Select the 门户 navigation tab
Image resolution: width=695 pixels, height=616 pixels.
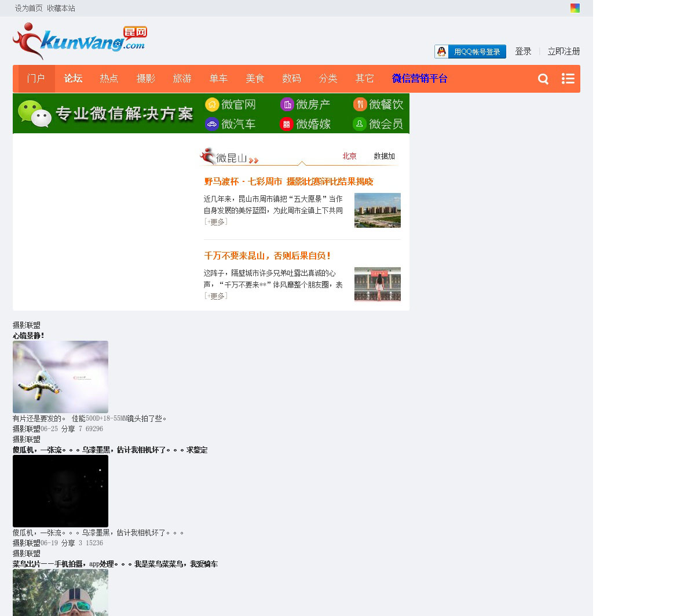click(36, 79)
